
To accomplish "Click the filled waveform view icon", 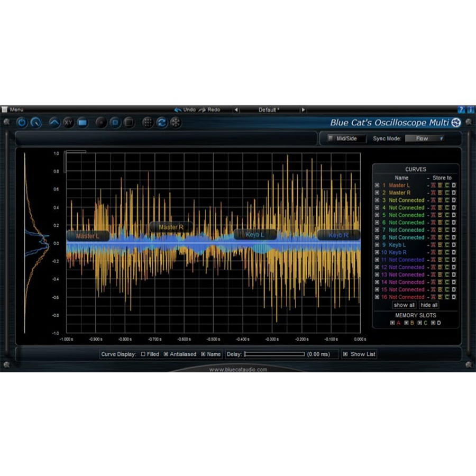I will coord(82,122).
